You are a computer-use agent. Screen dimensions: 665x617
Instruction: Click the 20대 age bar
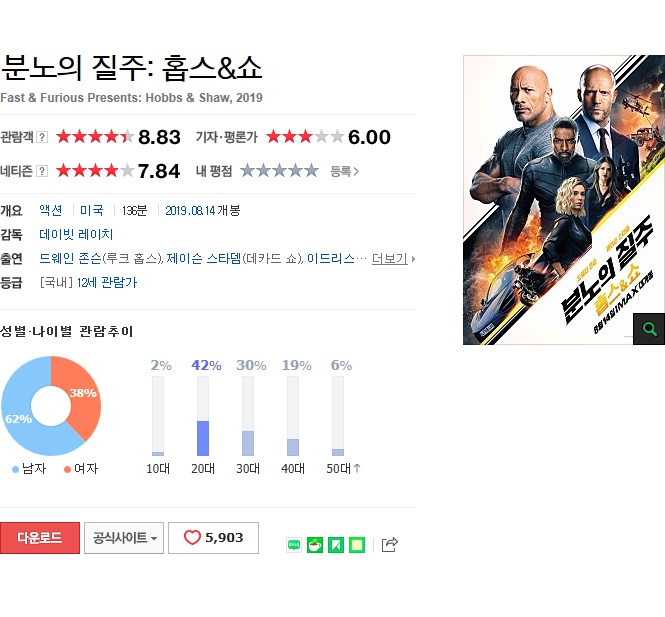203,416
